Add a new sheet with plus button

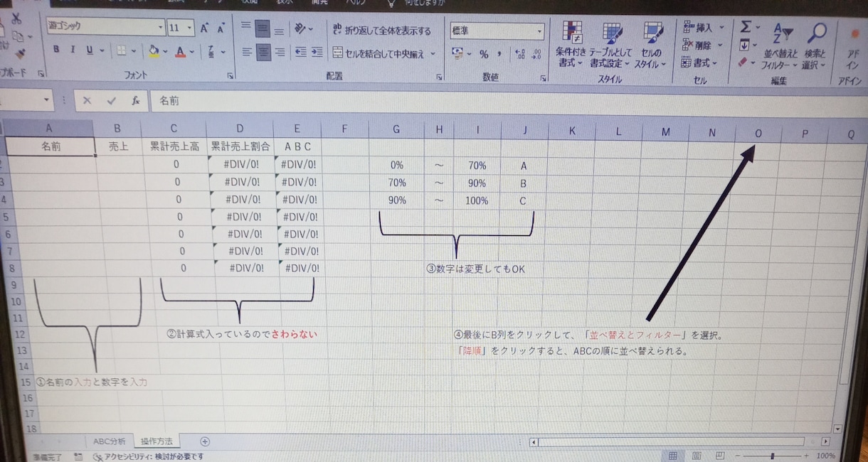[x=205, y=441]
